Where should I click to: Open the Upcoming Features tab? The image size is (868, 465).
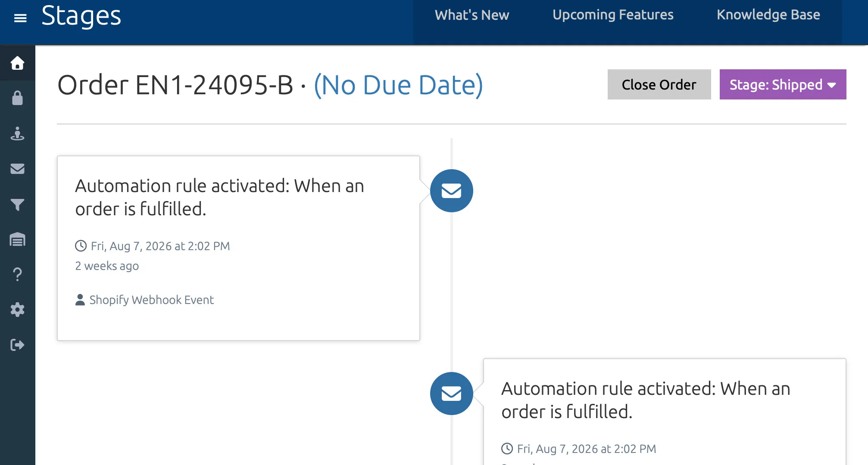[613, 15]
